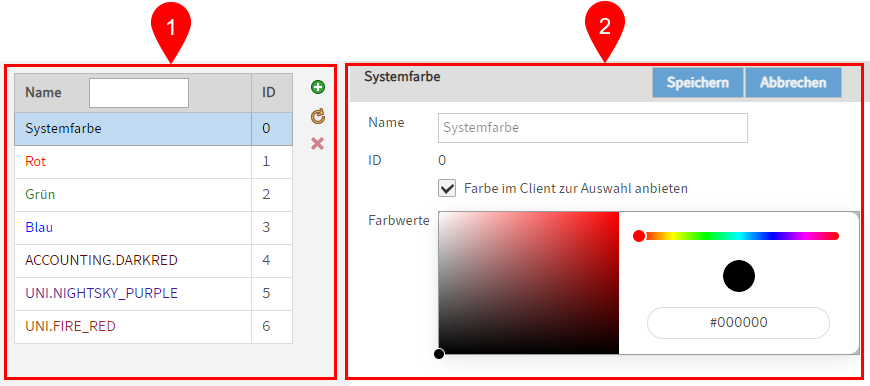The width and height of the screenshot is (870, 386).
Task: Click the black color preview circle
Action: (x=739, y=276)
